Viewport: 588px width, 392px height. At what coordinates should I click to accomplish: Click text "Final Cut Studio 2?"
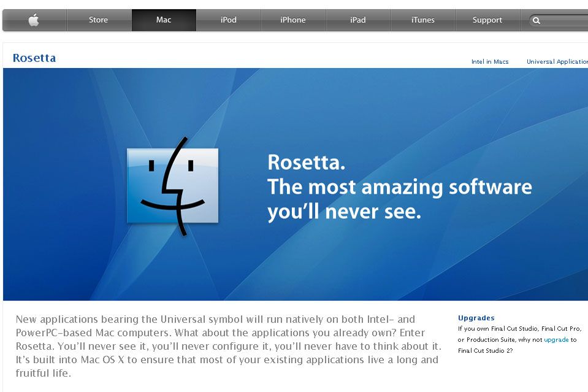(485, 351)
